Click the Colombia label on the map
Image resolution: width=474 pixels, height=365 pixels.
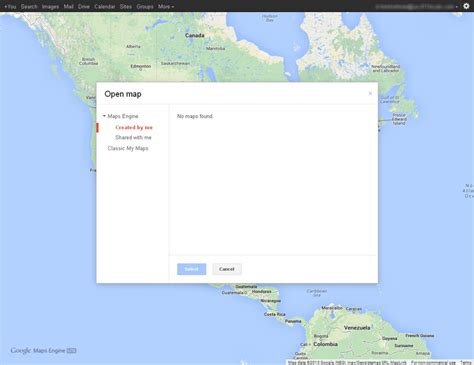pyautogui.click(x=326, y=344)
